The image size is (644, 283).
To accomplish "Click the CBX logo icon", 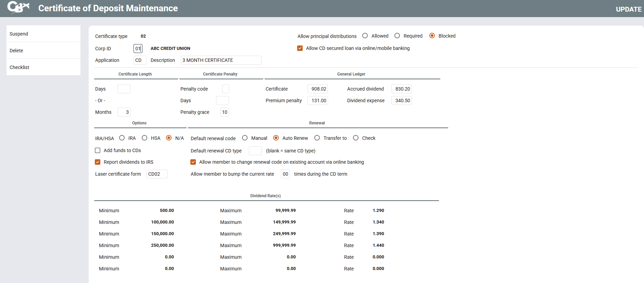I will pos(18,8).
